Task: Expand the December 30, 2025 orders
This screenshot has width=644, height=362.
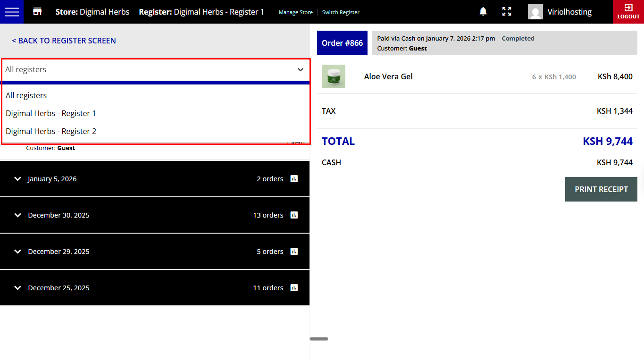Action: pyautogui.click(x=18, y=215)
